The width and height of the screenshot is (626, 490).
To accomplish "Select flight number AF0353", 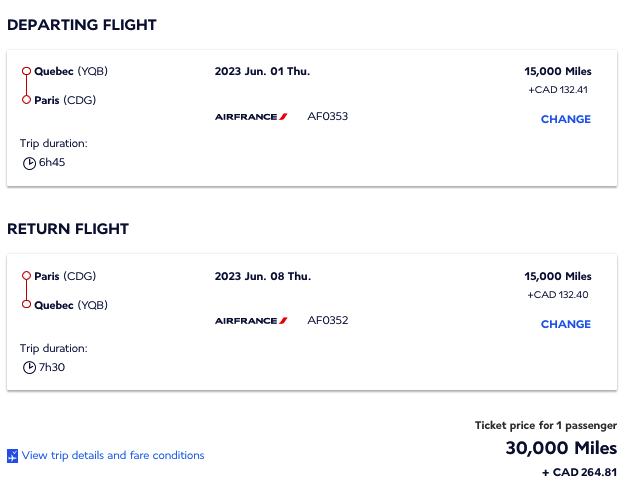I will coord(327,117).
